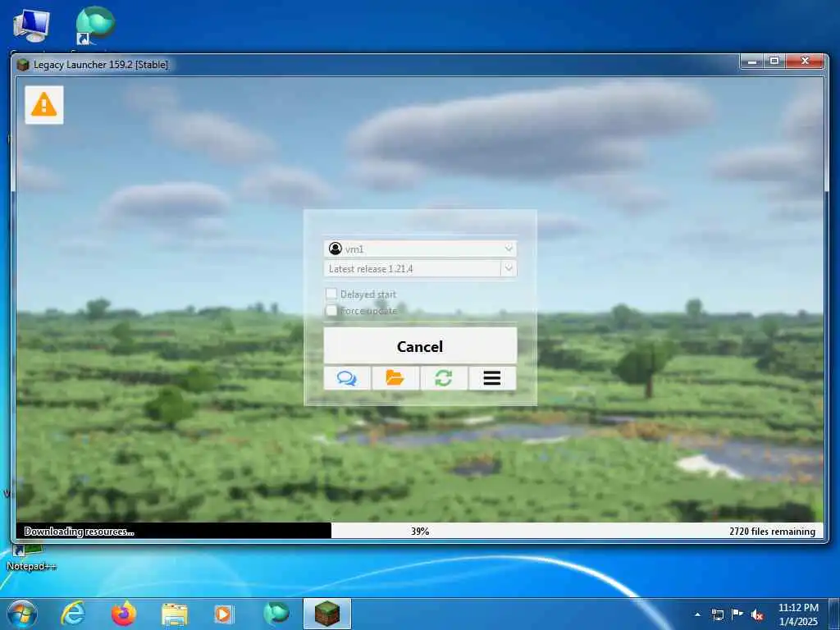Screen dimensions: 840x630
Task: Click the Legacy Launcher 159.2 [Stable] title
Action: point(101,65)
